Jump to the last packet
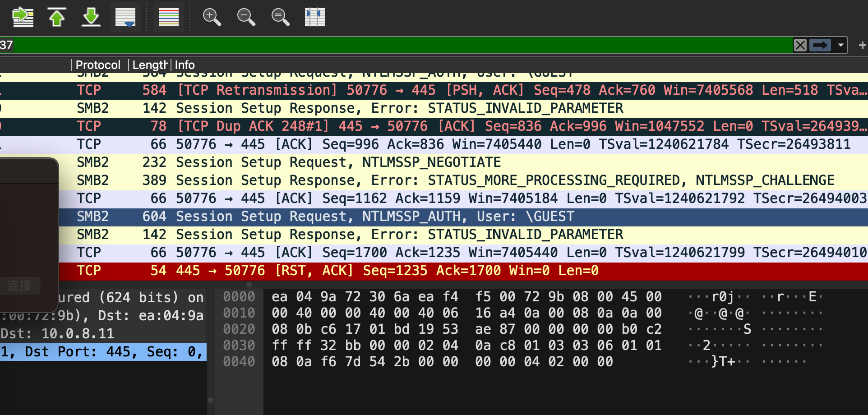Image resolution: width=868 pixels, height=415 pixels. pyautogui.click(x=91, y=18)
